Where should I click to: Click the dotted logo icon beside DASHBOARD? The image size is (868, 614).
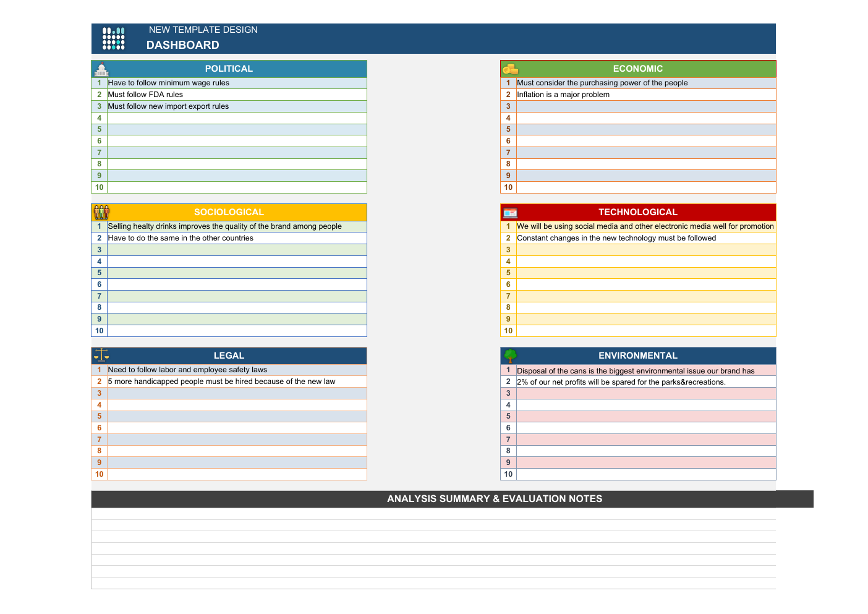click(114, 38)
